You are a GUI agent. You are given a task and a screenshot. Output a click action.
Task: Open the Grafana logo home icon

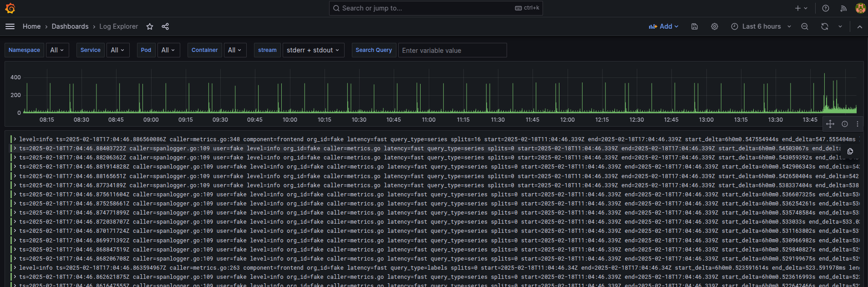(10, 8)
